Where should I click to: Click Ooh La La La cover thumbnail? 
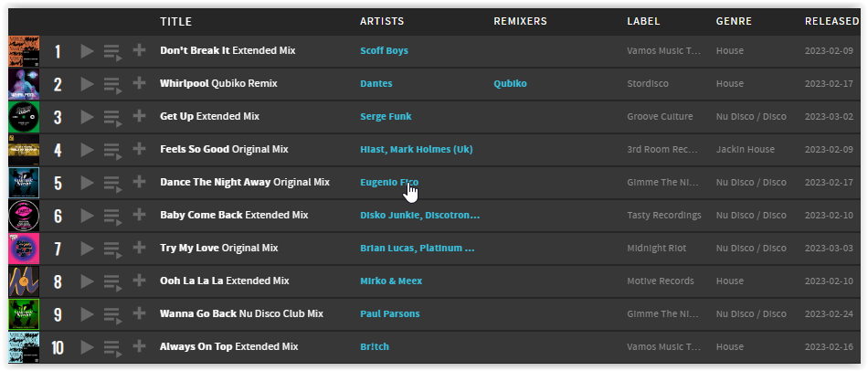[24, 281]
